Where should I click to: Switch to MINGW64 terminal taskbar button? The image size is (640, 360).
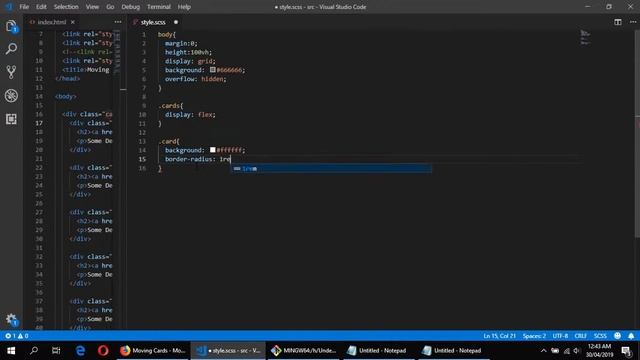point(304,350)
